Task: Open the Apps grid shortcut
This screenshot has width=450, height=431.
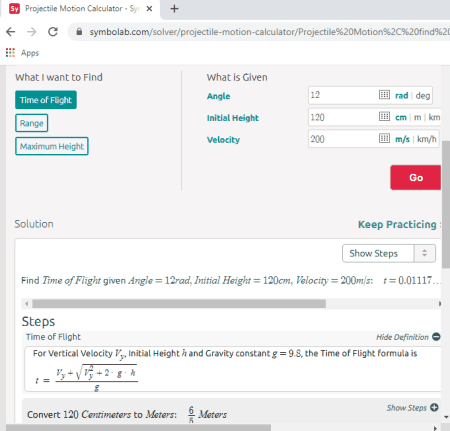Action: tap(10, 53)
